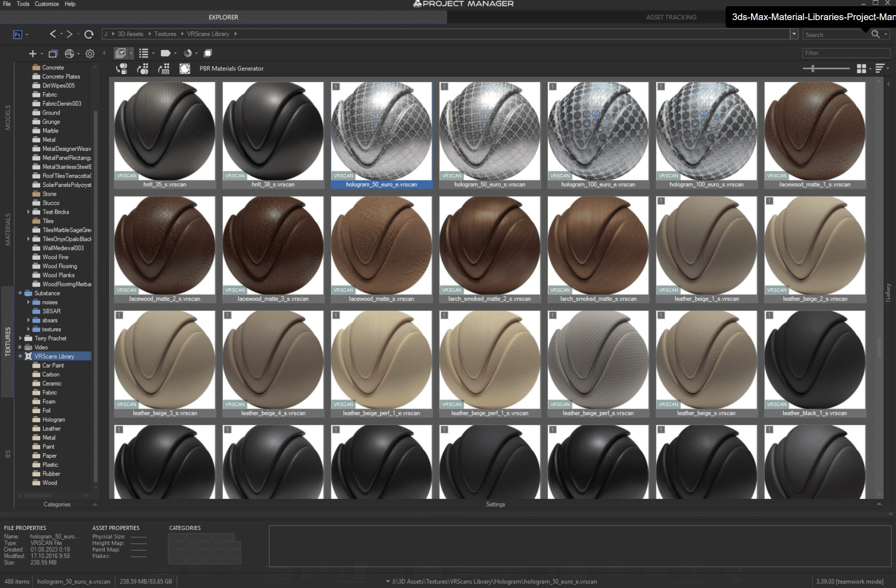Open the settings gear above the folder tree
896x588 pixels.
90,54
